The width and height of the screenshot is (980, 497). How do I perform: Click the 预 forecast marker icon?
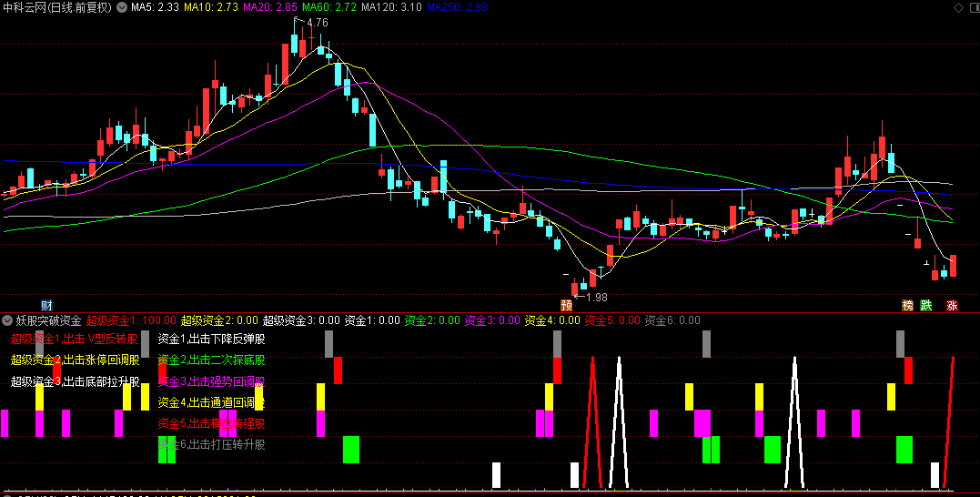point(566,306)
